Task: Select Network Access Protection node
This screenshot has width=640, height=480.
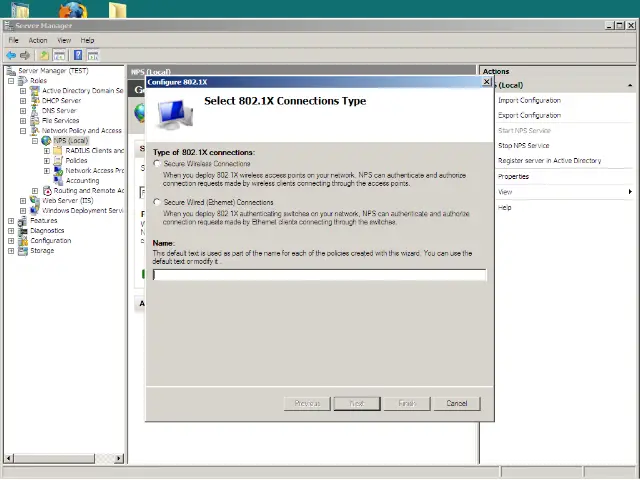Action: click(95, 171)
